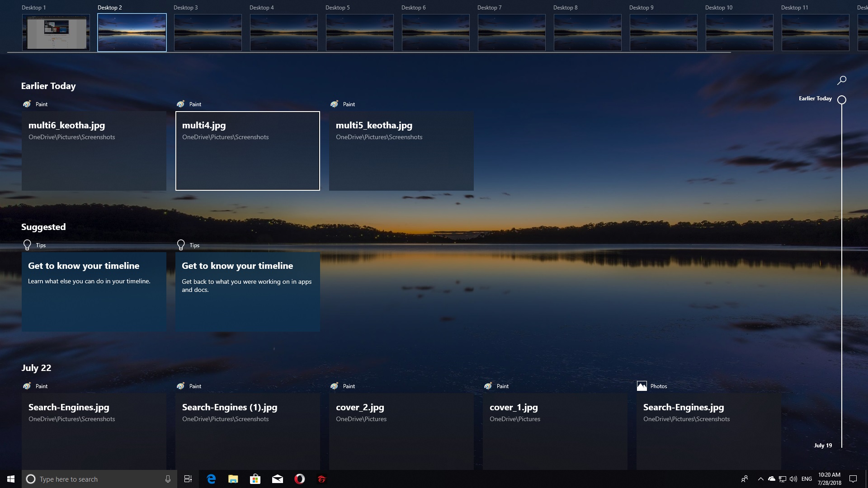Switch to Desktop 6 thumbnail
868x488 pixels.
436,33
